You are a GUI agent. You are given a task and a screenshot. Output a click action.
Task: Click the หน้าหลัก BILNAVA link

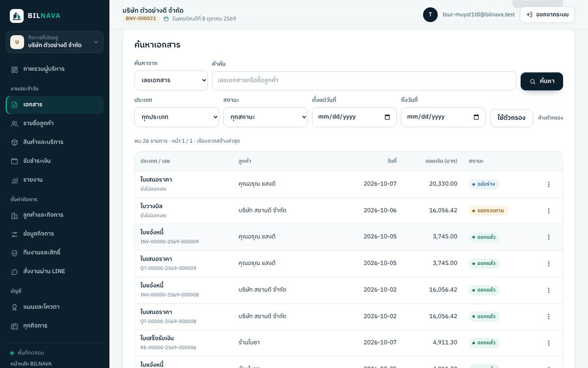[31, 364]
